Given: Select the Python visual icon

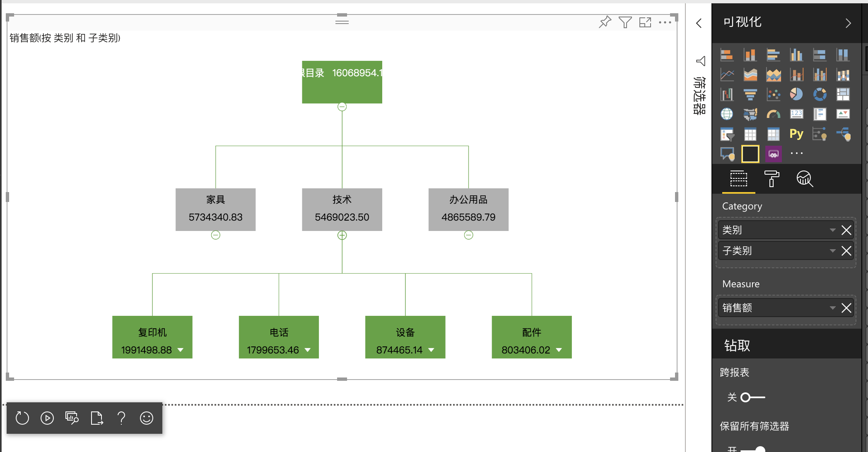Looking at the screenshot, I should [x=796, y=134].
